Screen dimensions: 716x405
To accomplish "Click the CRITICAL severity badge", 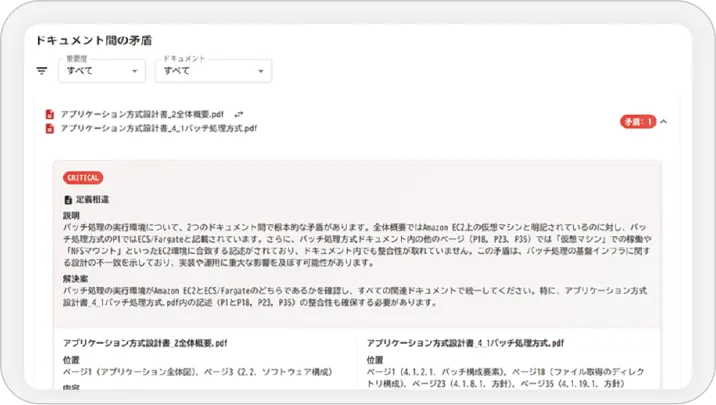I will point(83,178).
